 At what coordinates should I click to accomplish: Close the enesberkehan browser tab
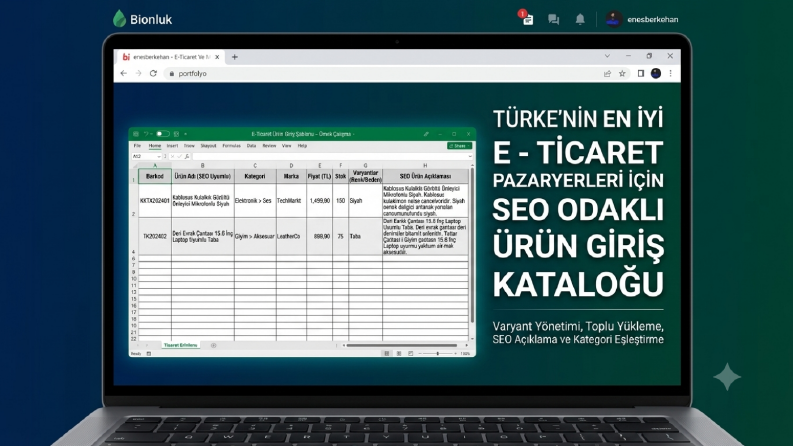[217, 57]
